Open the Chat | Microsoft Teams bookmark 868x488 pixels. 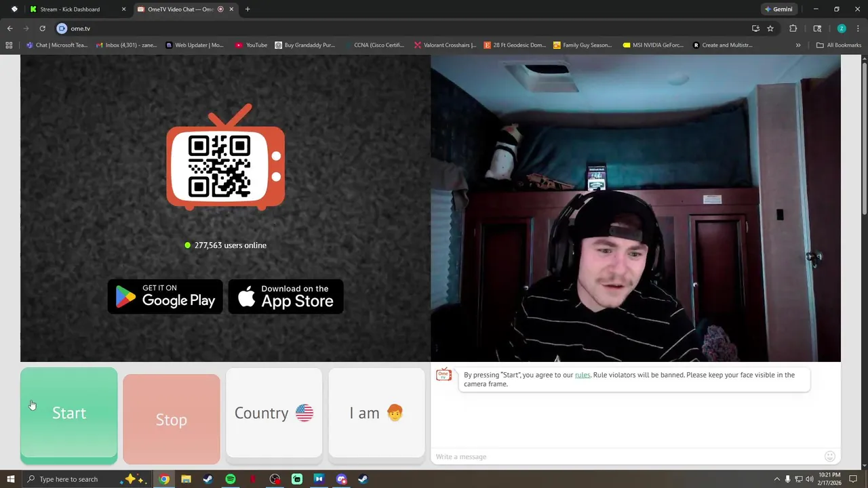point(58,45)
